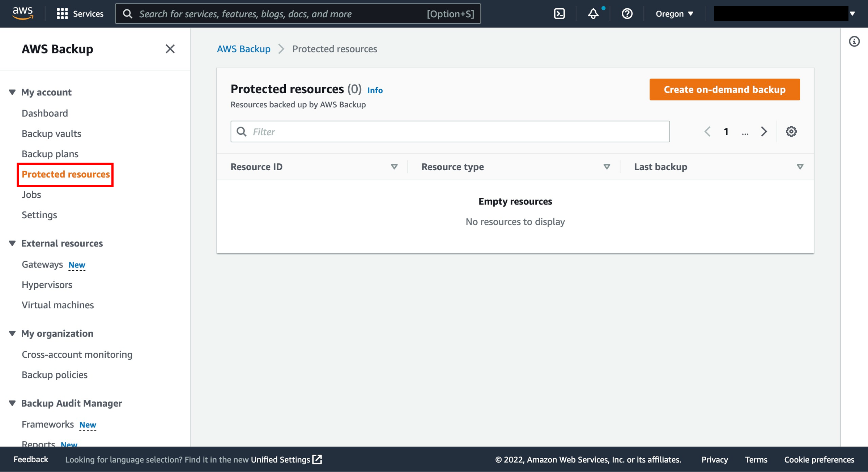
Task: Click Create on-demand backup button
Action: pos(724,89)
